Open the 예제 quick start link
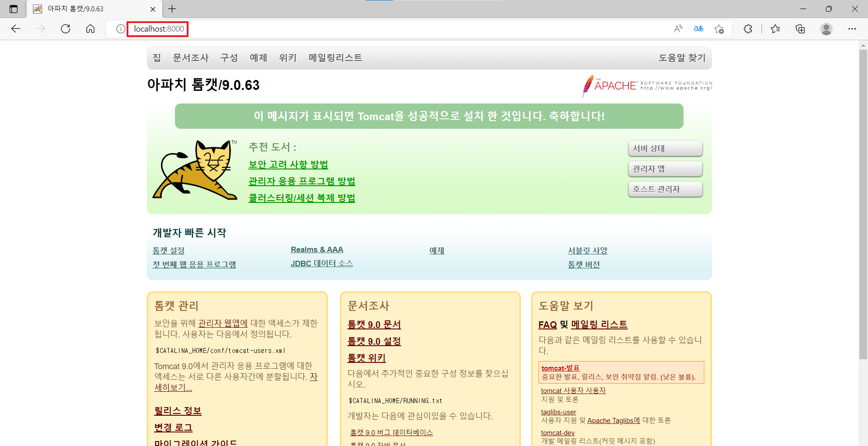868x446 pixels. pyautogui.click(x=437, y=250)
